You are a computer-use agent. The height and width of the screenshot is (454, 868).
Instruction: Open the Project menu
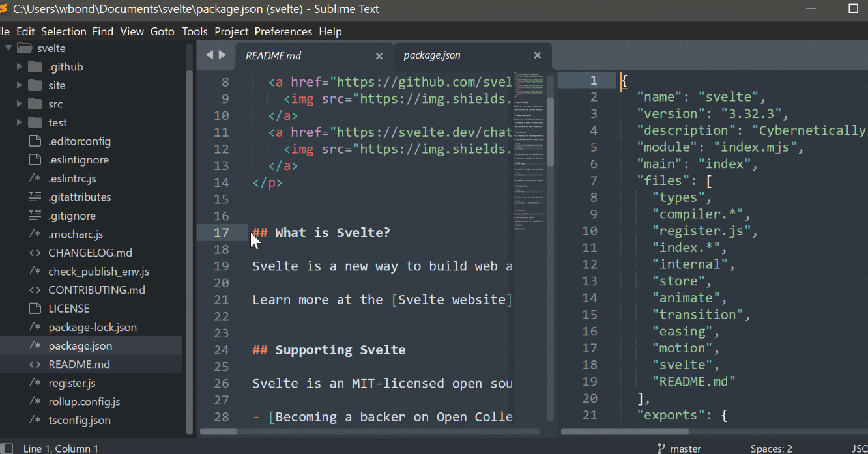(232, 31)
